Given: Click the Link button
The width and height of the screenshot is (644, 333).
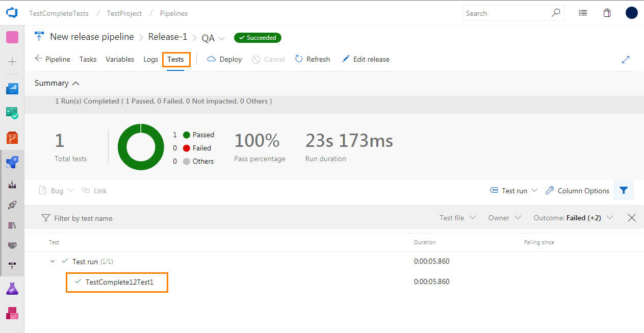Looking at the screenshot, I should pyautogui.click(x=94, y=191).
